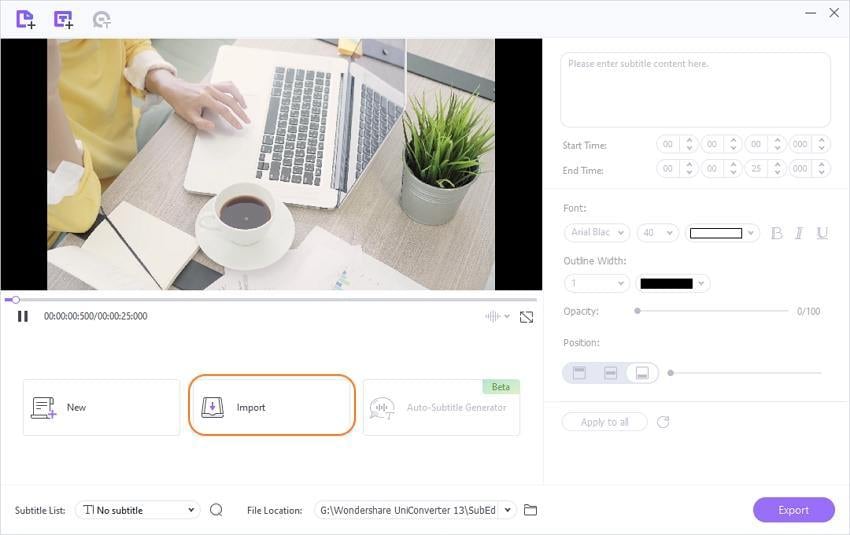This screenshot has height=535, width=850.
Task: Click the video progress bar handle
Action: [x=16, y=300]
